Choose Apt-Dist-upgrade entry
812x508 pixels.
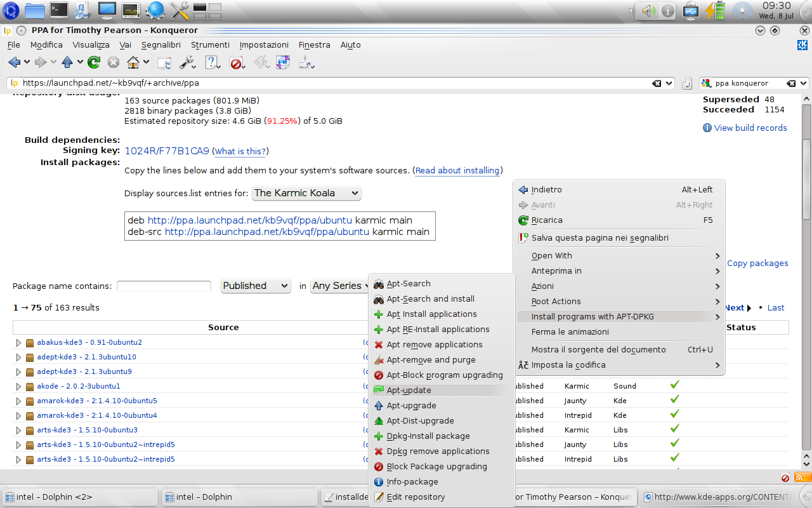(442, 421)
